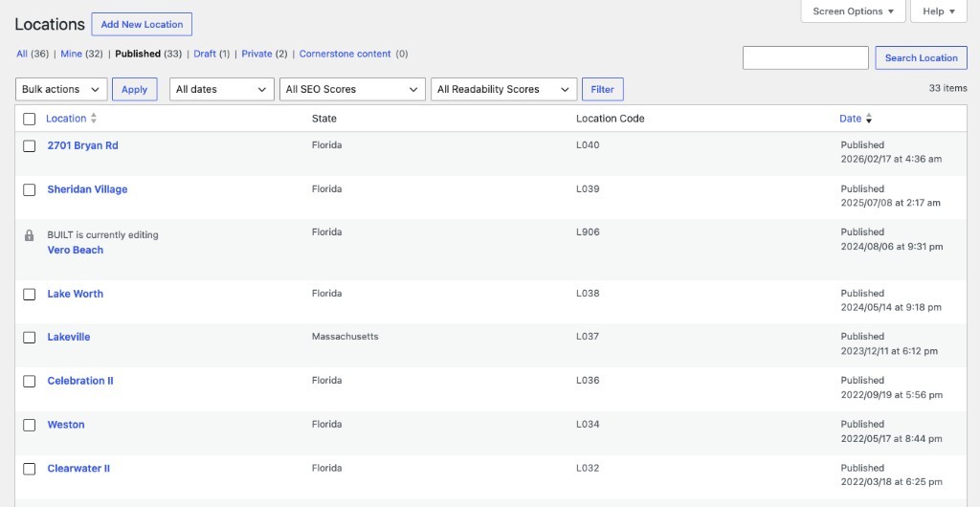Click the BUILT is currently editing notice
The height and width of the screenshot is (507, 980).
tap(103, 234)
